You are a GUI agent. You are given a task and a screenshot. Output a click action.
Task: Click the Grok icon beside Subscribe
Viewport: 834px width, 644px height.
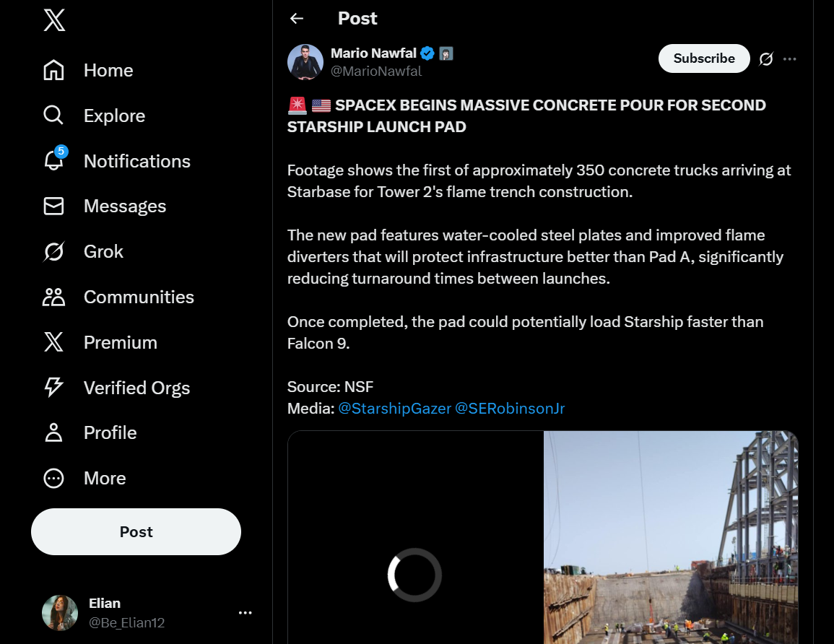point(766,59)
